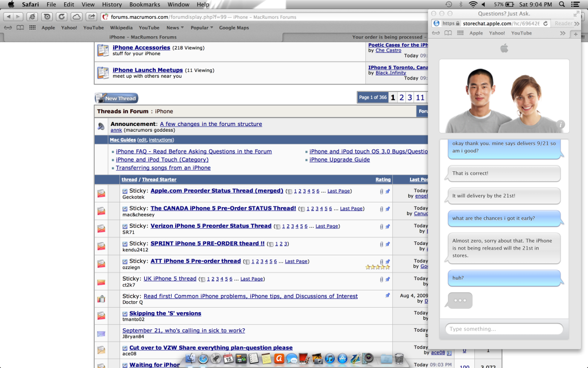This screenshot has width=588, height=368.
Task: Click the volume speaker icon in menu bar
Action: 483,5
